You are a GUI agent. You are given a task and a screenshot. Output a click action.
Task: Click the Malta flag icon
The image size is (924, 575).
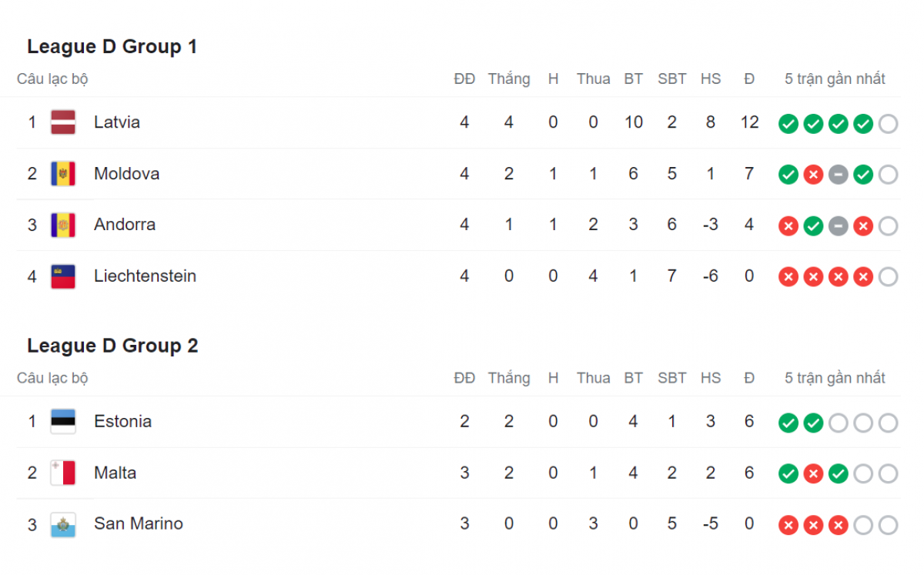[63, 473]
